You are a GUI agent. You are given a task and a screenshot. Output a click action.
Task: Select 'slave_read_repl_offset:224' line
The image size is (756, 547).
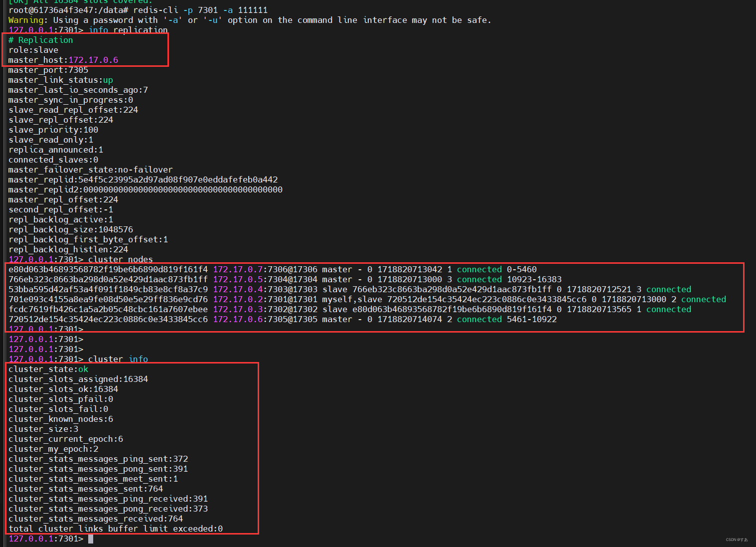tap(73, 110)
